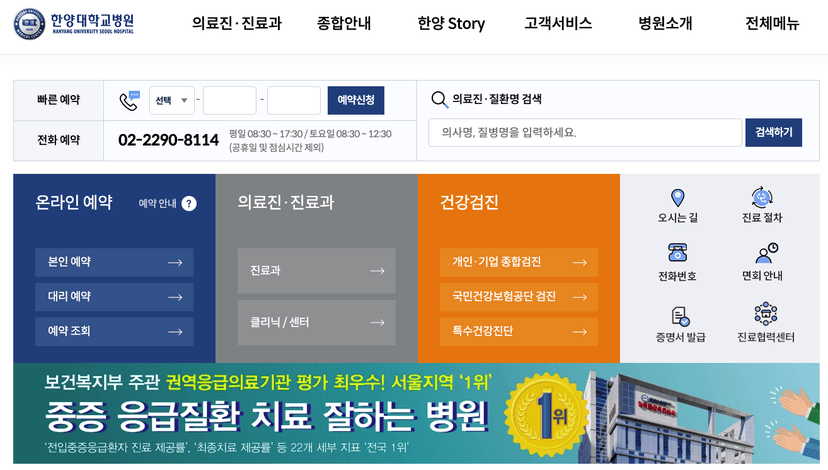Open 본인 예약
Screen dimensions: 828x470
click(114, 262)
